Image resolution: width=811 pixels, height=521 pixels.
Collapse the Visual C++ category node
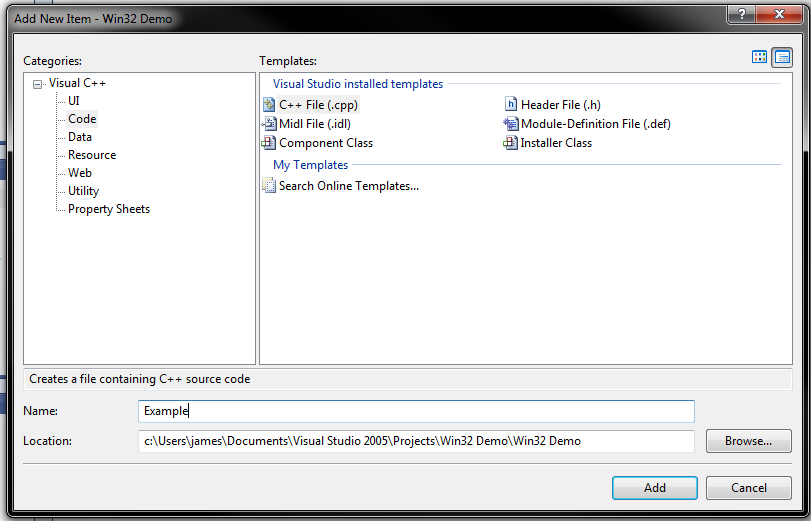[x=38, y=84]
